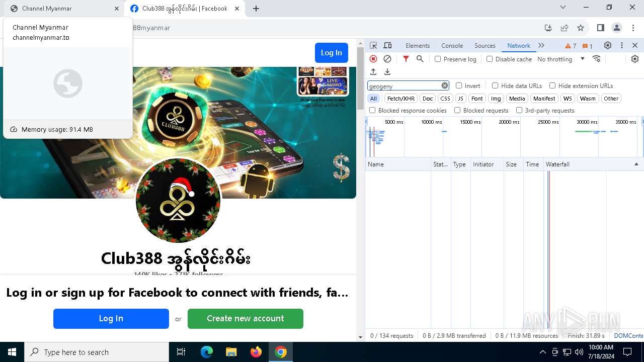The image size is (644, 362).
Task: Sort by Waterfall column arrow
Action: (636, 164)
